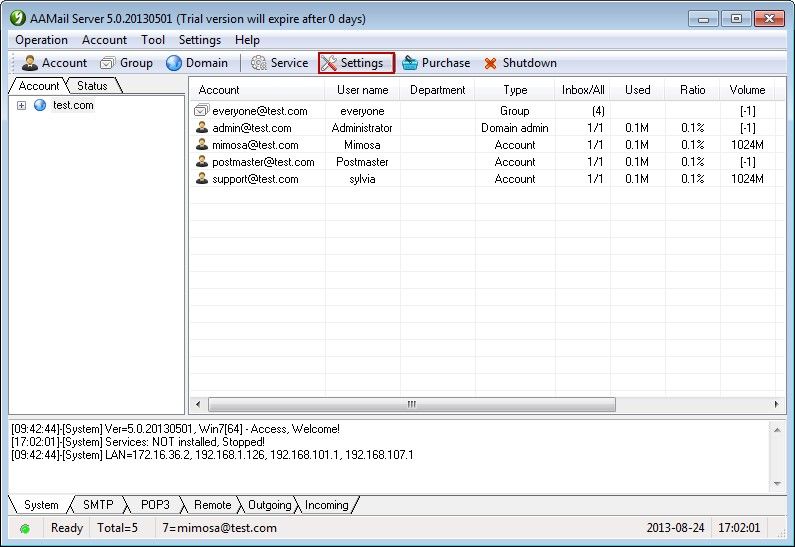Click the Group toolbar envelope icon
The width and height of the screenshot is (795, 547).
click(107, 63)
